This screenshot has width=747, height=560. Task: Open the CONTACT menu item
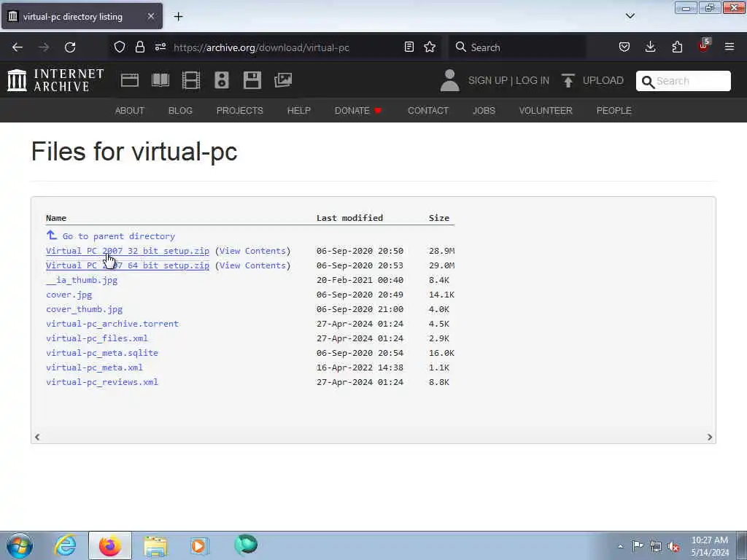pos(427,111)
